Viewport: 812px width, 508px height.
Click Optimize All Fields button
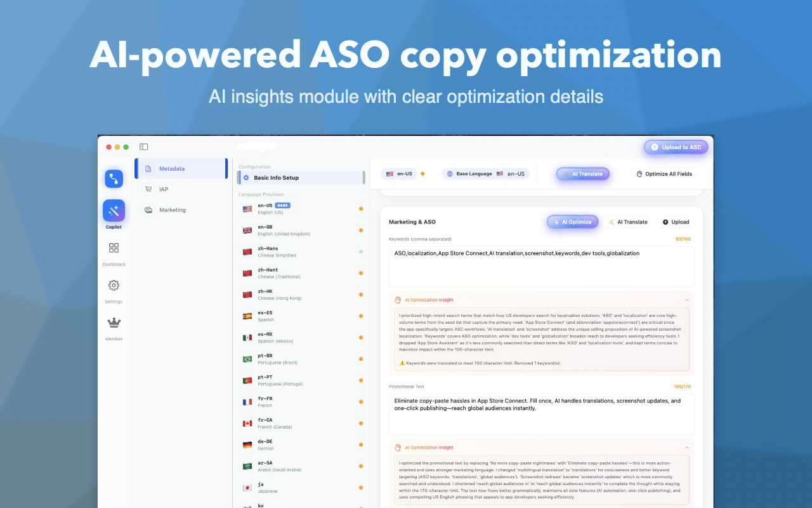(664, 173)
